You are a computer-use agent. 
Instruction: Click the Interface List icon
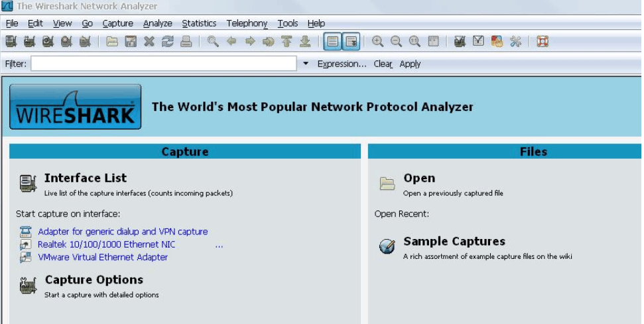click(x=29, y=183)
